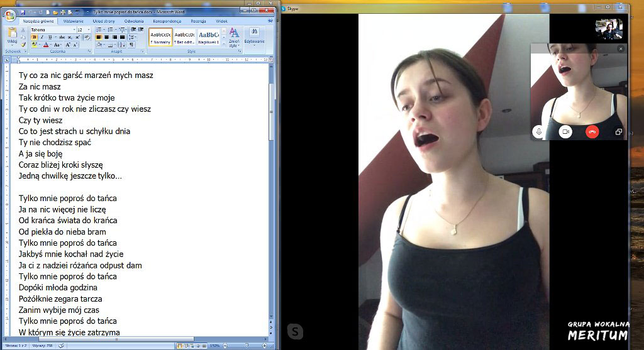The height and width of the screenshot is (350, 644).
Task: Apply the Normalny style
Action: click(x=160, y=37)
